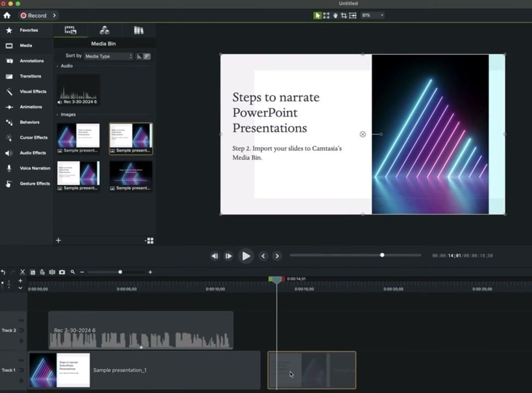Screen dimensions: 532x393
Task: Click the Undo arrow on timeline toolbar
Action: coord(3,272)
